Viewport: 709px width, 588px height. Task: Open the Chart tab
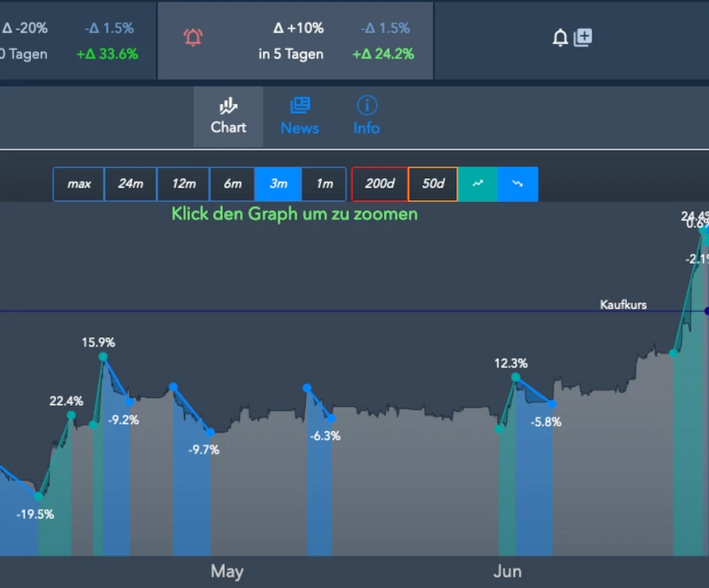[x=228, y=117]
